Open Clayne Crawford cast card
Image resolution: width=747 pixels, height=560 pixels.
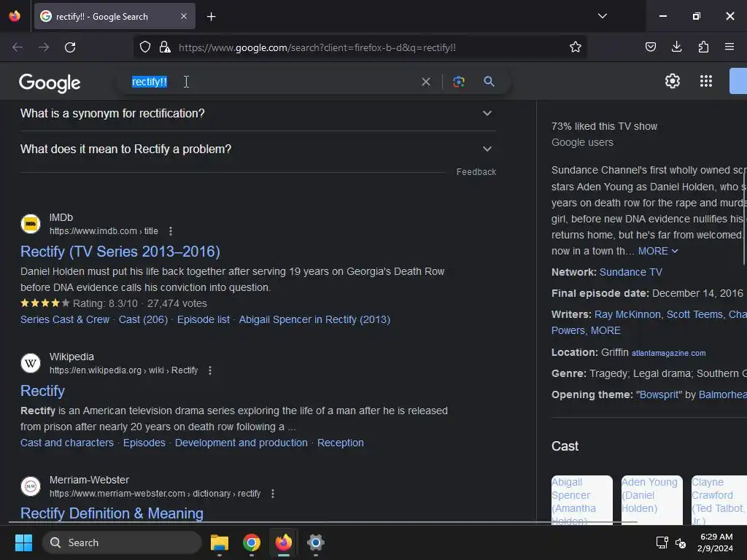click(x=719, y=500)
